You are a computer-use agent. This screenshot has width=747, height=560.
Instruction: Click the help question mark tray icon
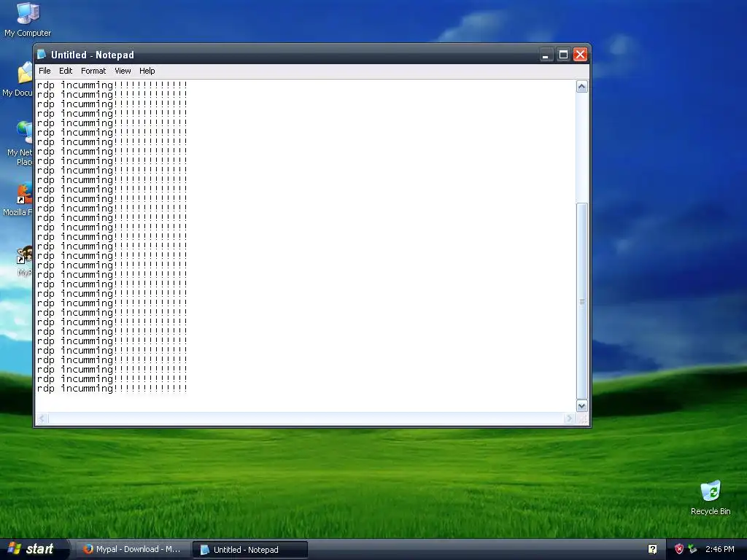[652, 549]
